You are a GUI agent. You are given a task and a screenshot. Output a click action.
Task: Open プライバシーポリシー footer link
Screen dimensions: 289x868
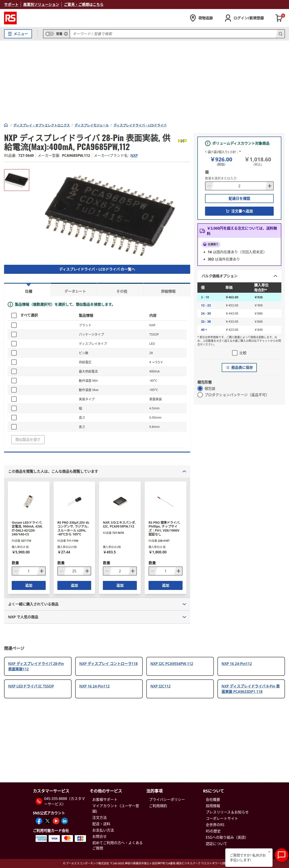click(x=167, y=799)
